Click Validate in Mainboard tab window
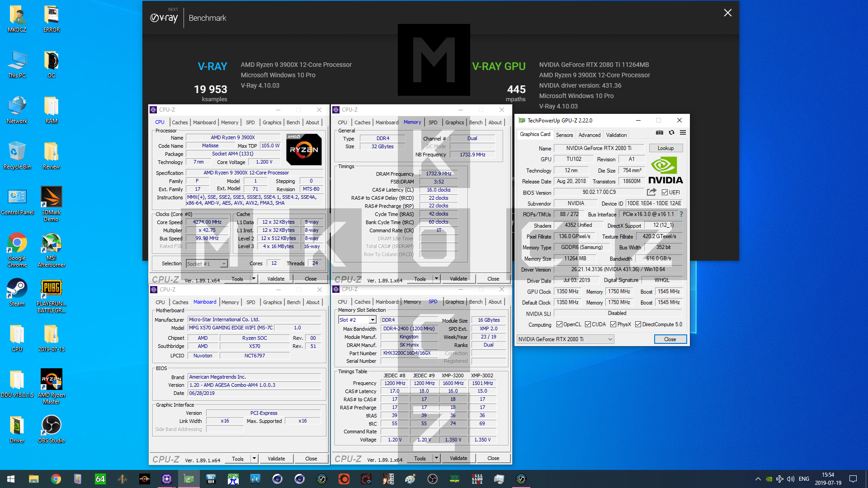868x488 pixels. tap(276, 459)
